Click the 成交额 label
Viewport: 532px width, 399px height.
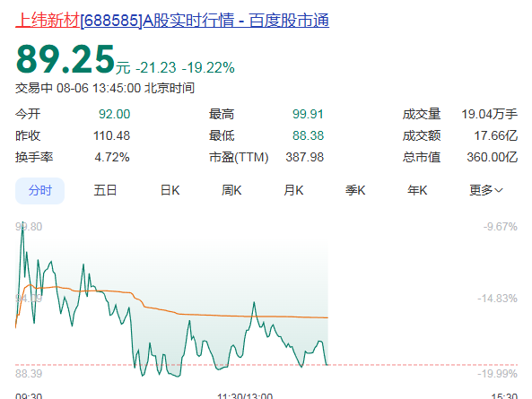pyautogui.click(x=422, y=135)
